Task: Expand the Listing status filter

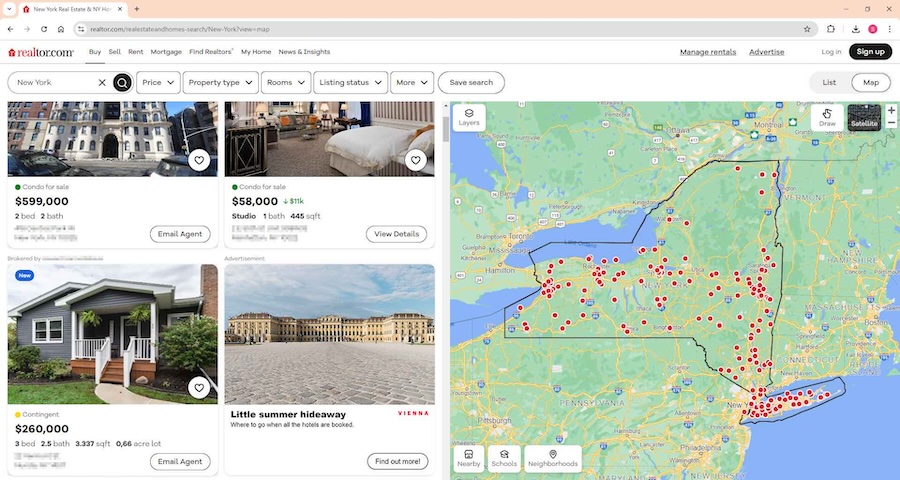Action: 350,83
